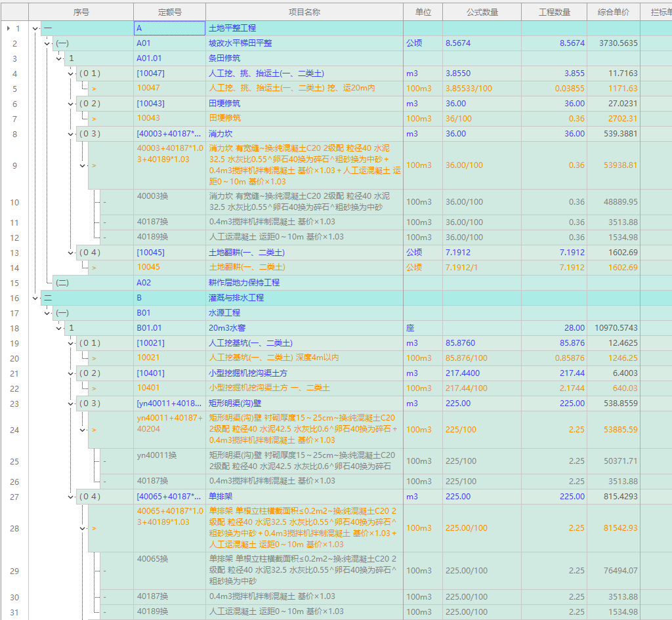Select the 坡改水平梯田平整 name cell

(304, 43)
